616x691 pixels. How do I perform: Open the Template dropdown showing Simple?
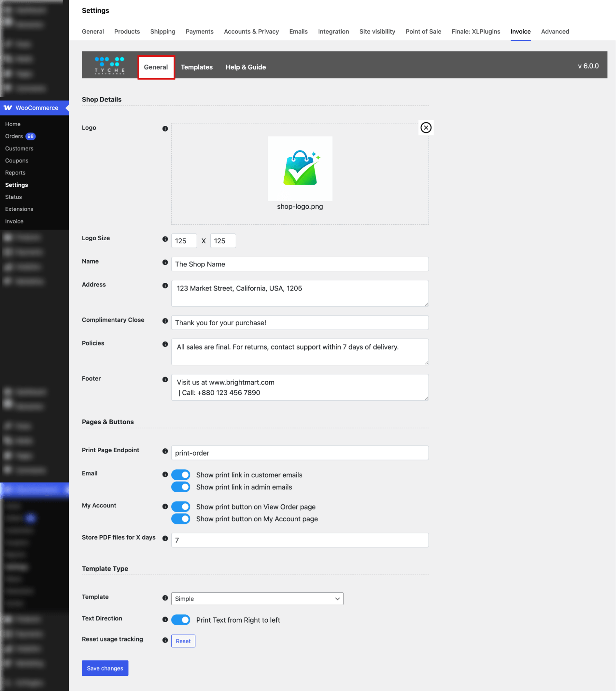point(257,599)
